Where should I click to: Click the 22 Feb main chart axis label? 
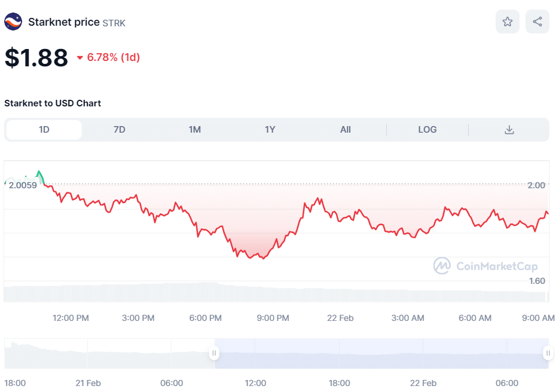[x=340, y=318]
